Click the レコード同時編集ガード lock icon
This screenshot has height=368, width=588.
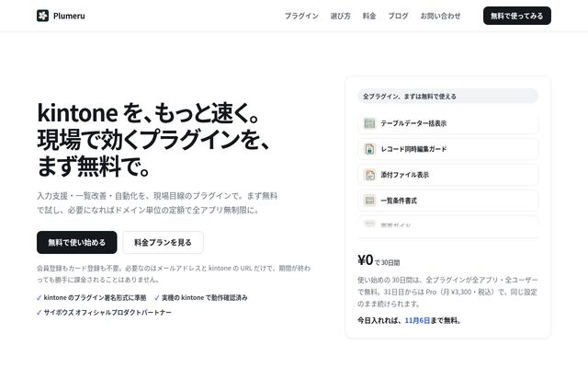click(369, 149)
